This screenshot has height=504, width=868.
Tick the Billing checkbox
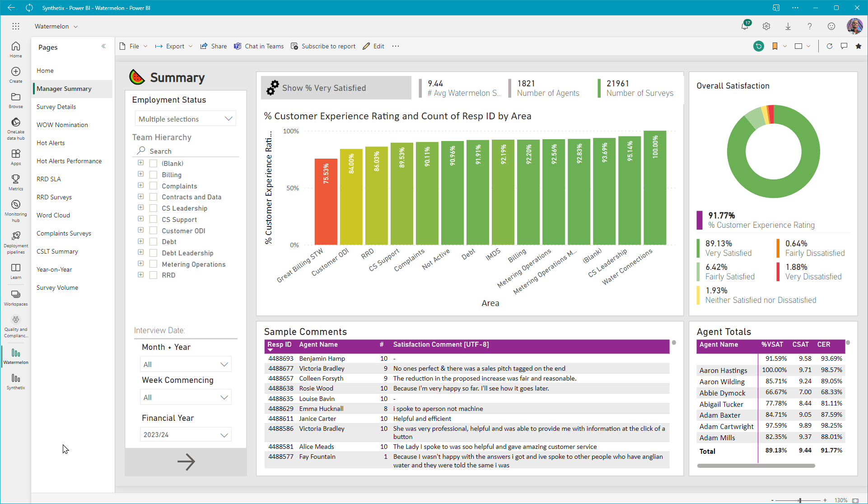coord(153,175)
